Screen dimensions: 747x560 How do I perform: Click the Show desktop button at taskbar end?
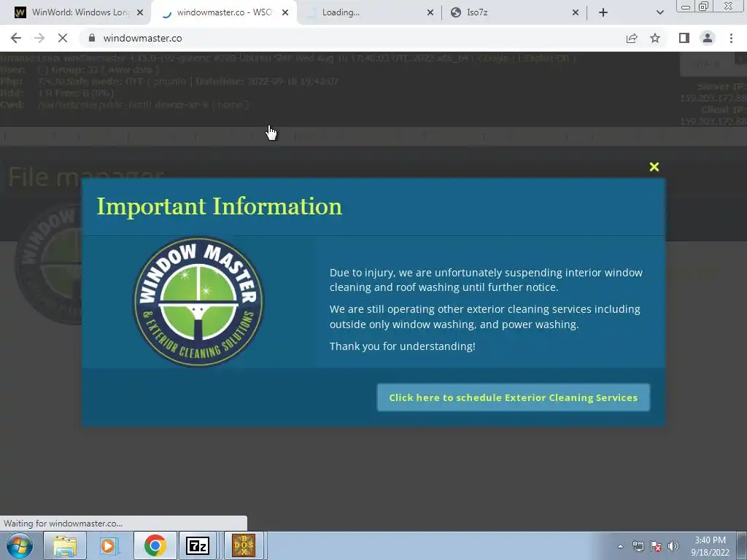742,545
